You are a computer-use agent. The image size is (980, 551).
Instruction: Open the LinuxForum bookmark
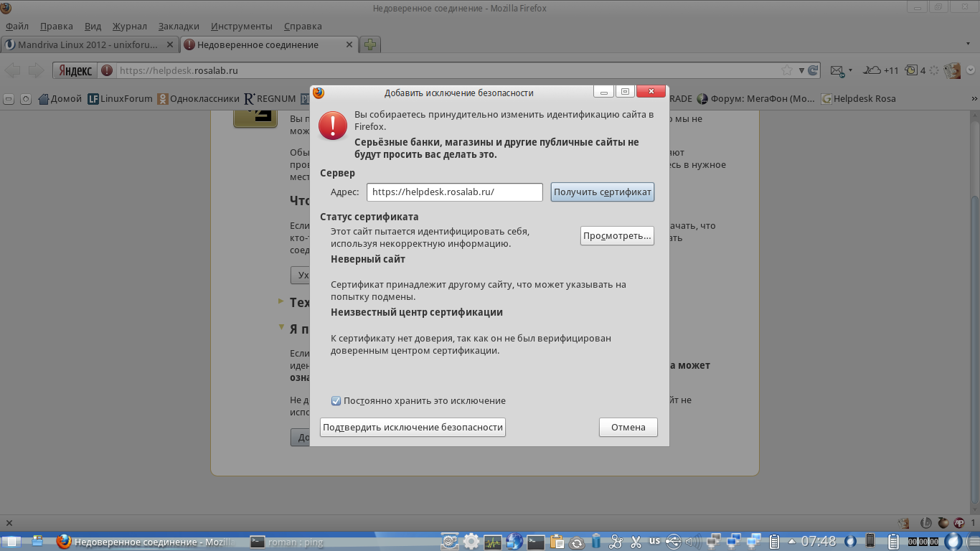click(x=120, y=99)
